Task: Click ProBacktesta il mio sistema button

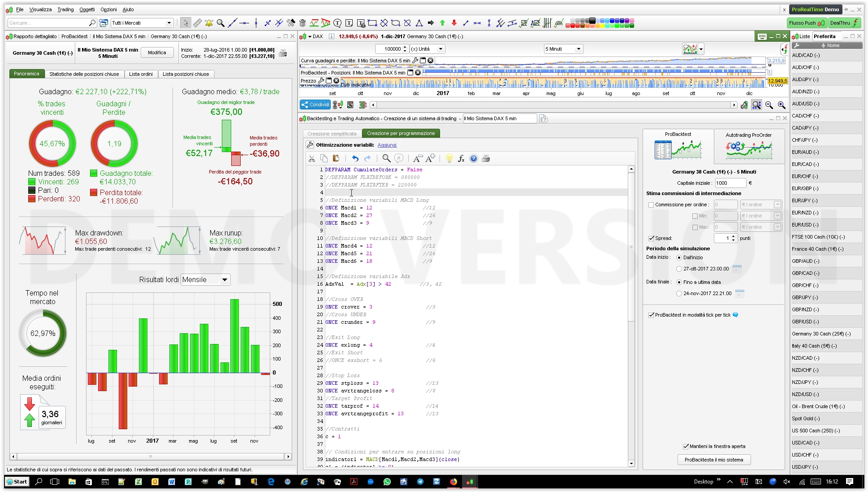Action: (713, 460)
